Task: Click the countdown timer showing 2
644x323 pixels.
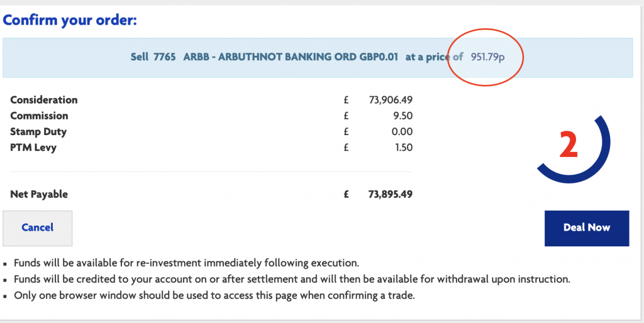Action: [x=569, y=145]
